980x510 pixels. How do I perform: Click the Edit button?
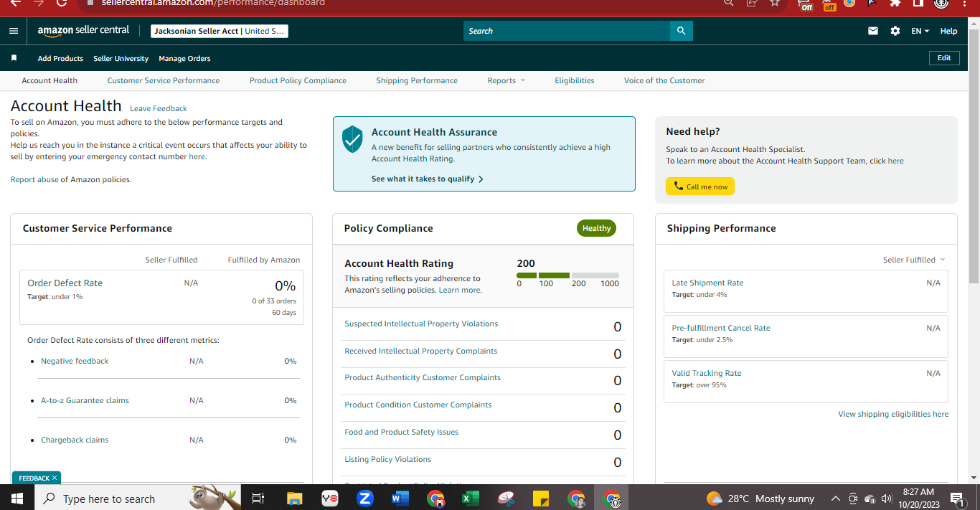pyautogui.click(x=944, y=58)
